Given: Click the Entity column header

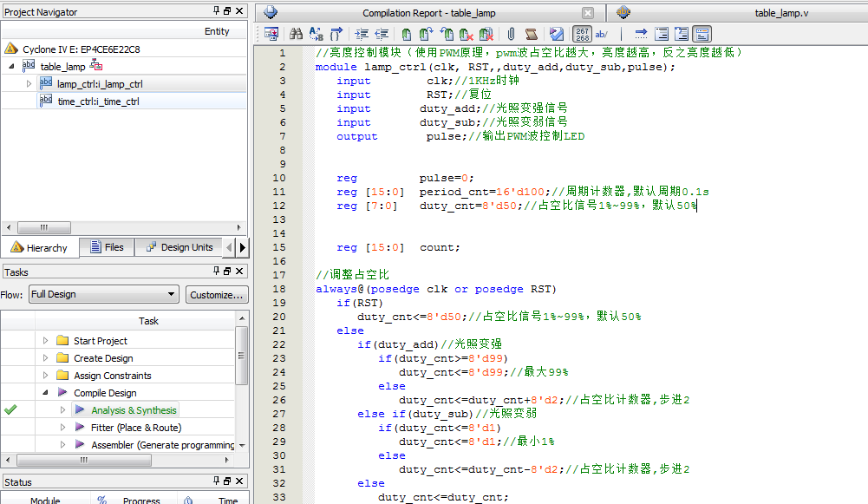Looking at the screenshot, I should click(x=217, y=31).
